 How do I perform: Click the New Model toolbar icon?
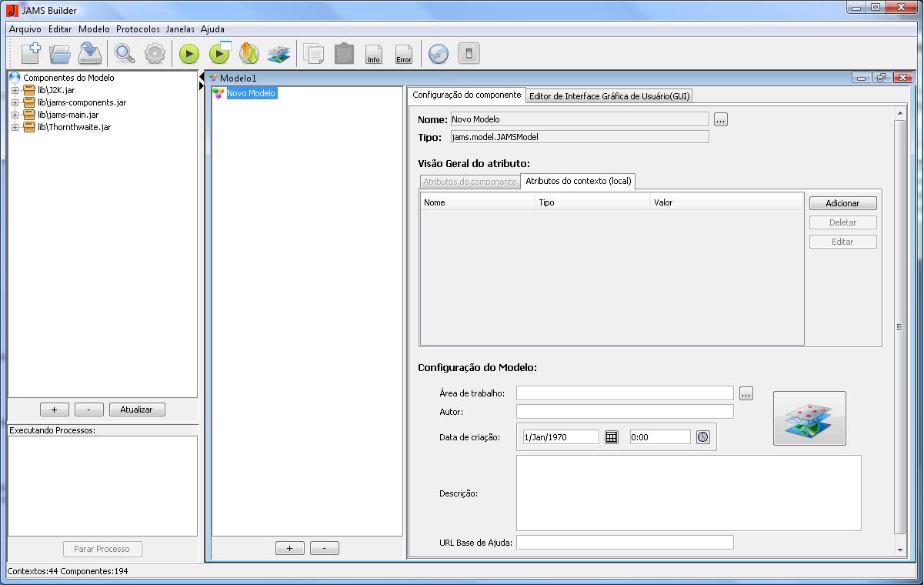31,54
